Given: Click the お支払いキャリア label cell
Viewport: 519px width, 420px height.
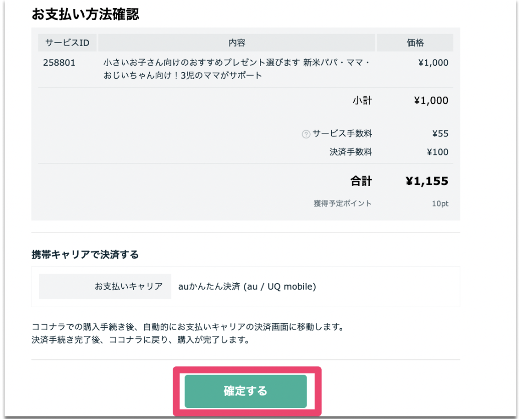Looking at the screenshot, I should (x=105, y=287).
